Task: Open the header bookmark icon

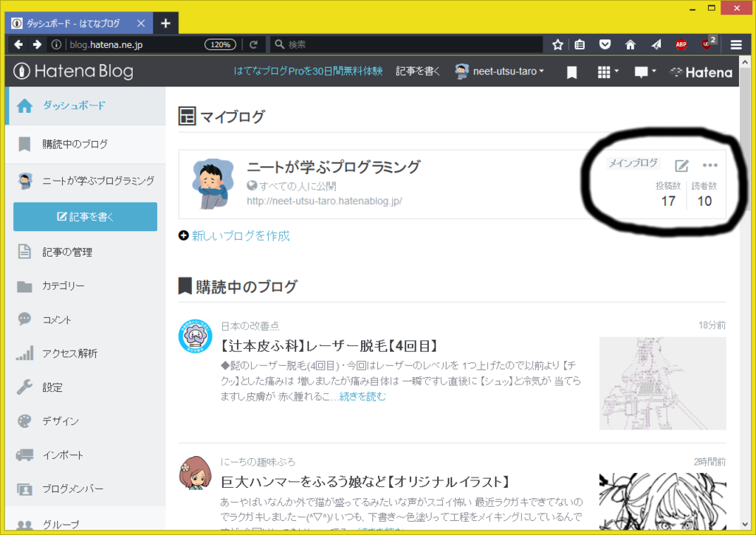Action: [571, 72]
